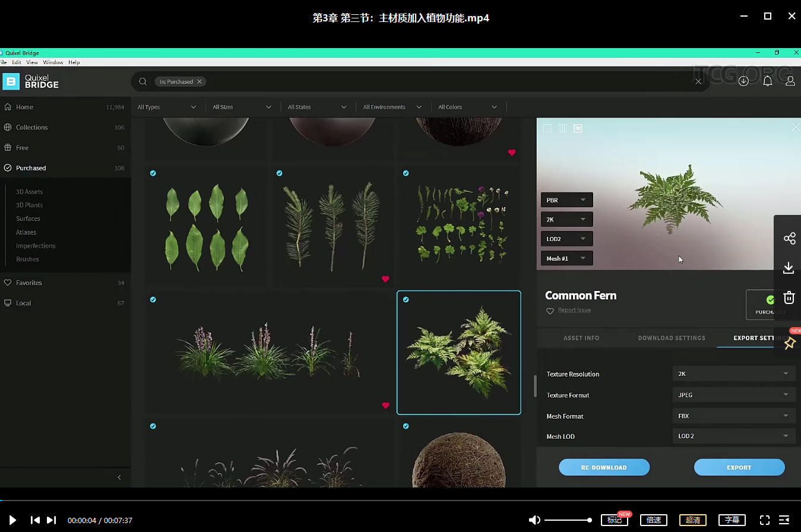This screenshot has width=801, height=532.
Task: Click the search magnifier icon
Action: (143, 81)
